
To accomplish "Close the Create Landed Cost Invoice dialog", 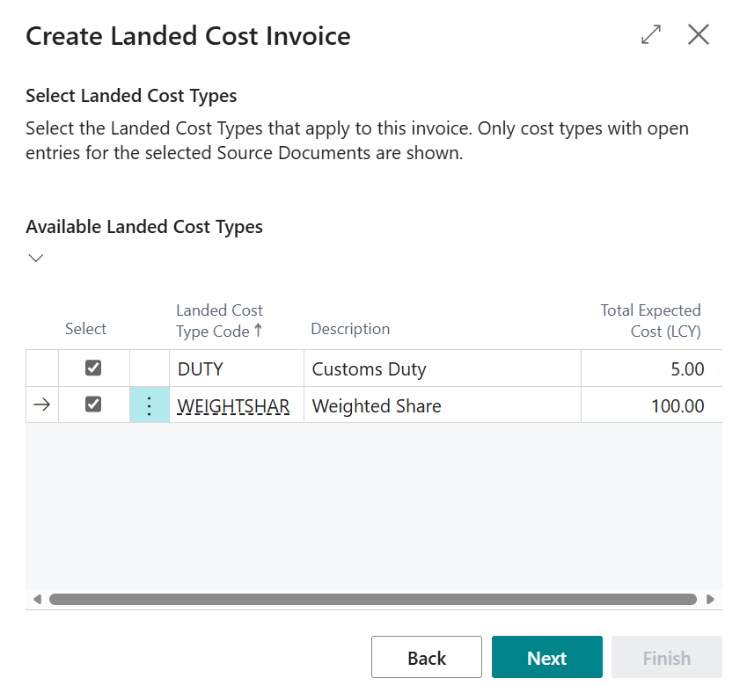I will (699, 35).
